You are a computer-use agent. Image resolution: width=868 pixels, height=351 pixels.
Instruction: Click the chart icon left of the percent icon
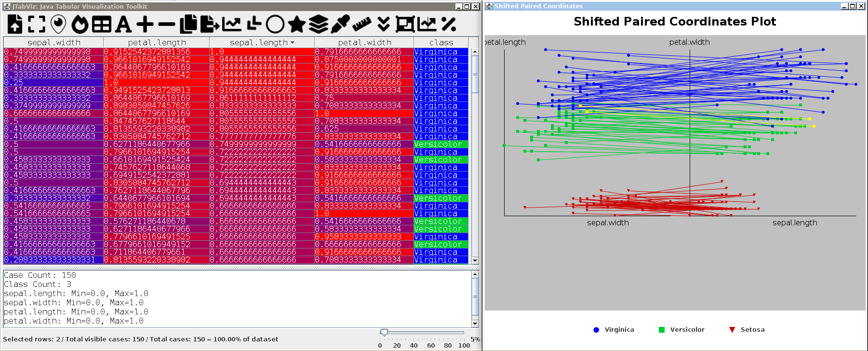pyautogui.click(x=427, y=24)
